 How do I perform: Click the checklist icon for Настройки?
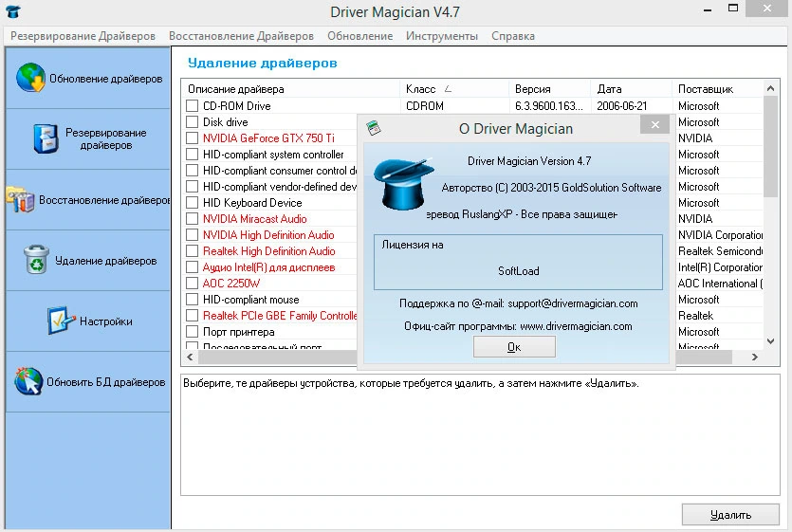(61, 321)
